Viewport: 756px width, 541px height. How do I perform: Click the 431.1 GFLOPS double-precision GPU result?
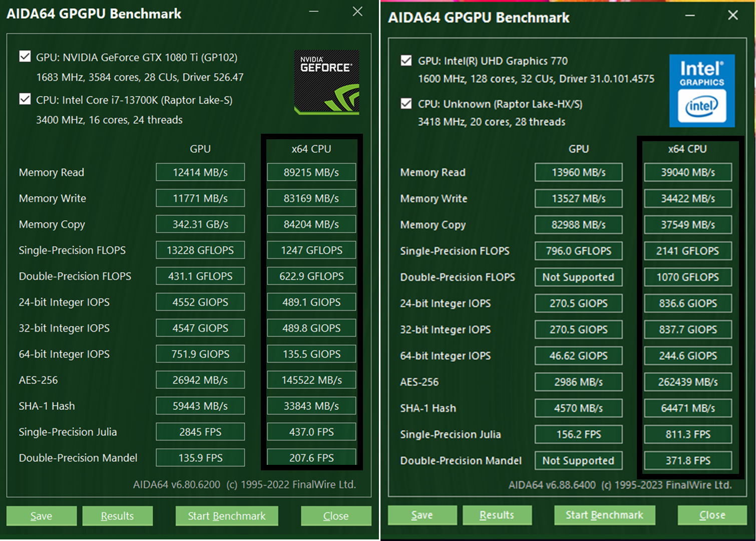pyautogui.click(x=200, y=276)
